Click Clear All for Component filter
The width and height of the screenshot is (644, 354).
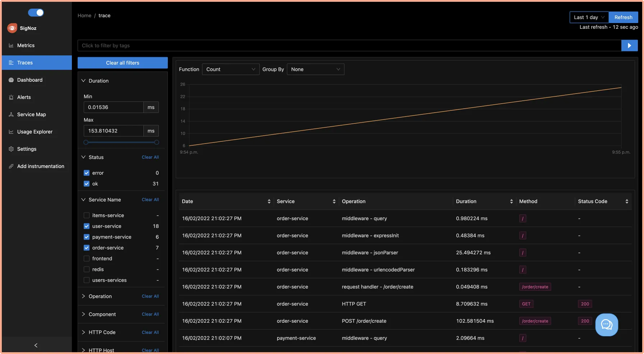coord(150,314)
